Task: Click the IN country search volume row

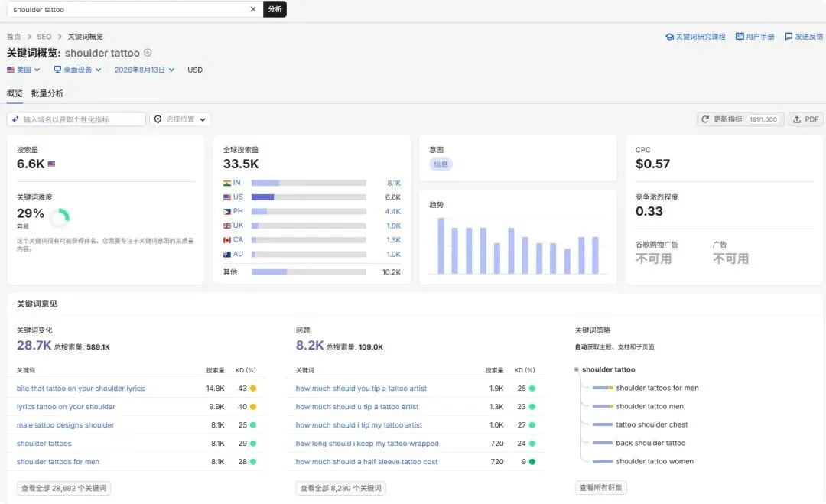Action: tap(312, 183)
